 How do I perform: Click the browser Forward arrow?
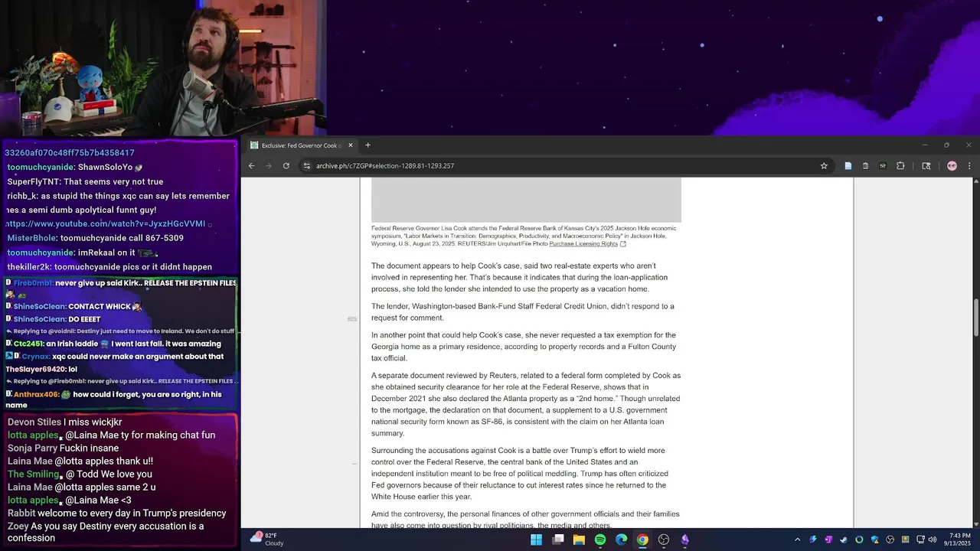coord(269,165)
